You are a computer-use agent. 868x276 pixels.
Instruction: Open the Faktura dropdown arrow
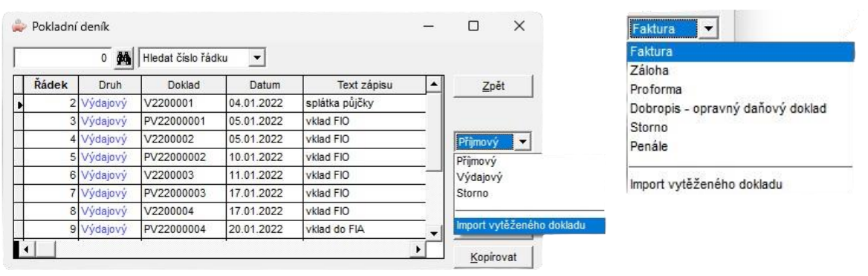pyautogui.click(x=705, y=28)
